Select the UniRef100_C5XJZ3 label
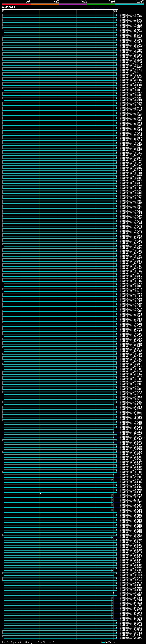The image size is (146, 644). click(131, 32)
